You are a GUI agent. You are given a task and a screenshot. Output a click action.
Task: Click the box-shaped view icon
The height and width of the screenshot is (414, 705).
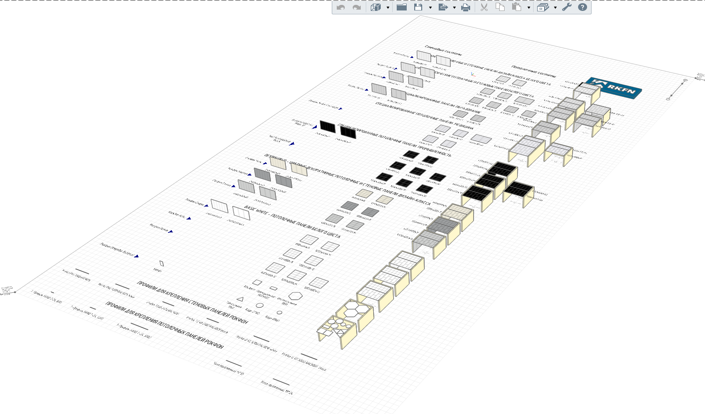pos(542,7)
